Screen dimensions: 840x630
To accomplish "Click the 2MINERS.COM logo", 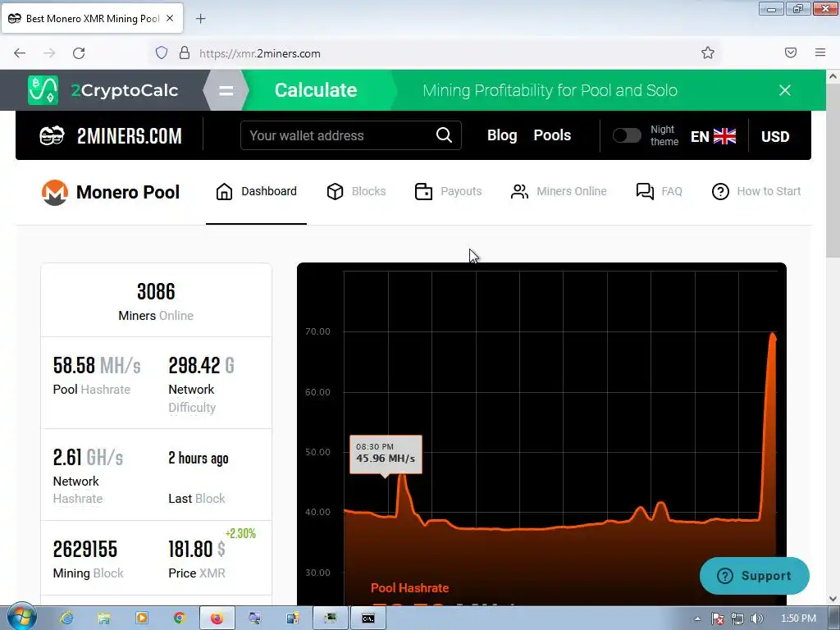I will tap(111, 135).
